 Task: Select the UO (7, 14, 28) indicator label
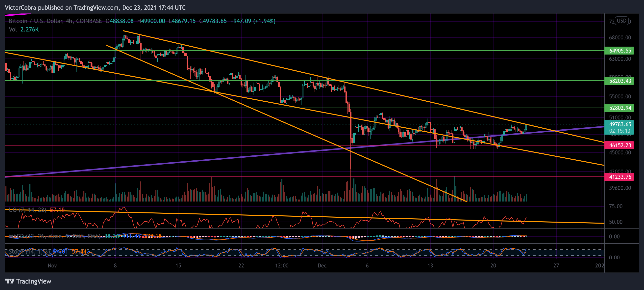(27, 210)
